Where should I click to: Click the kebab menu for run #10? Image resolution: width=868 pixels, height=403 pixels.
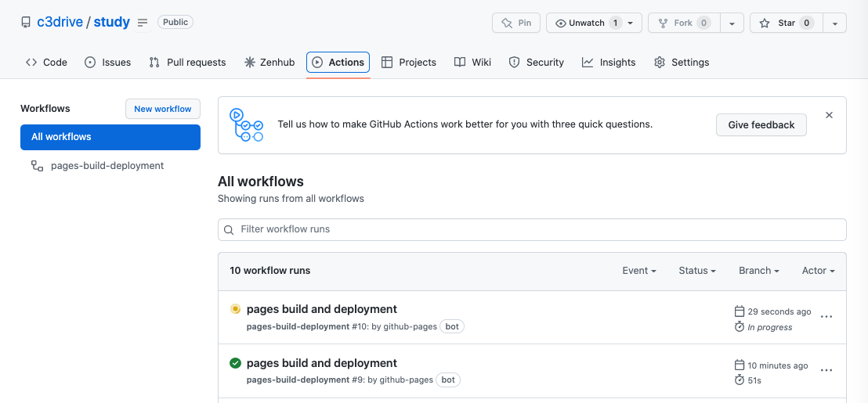pyautogui.click(x=826, y=317)
